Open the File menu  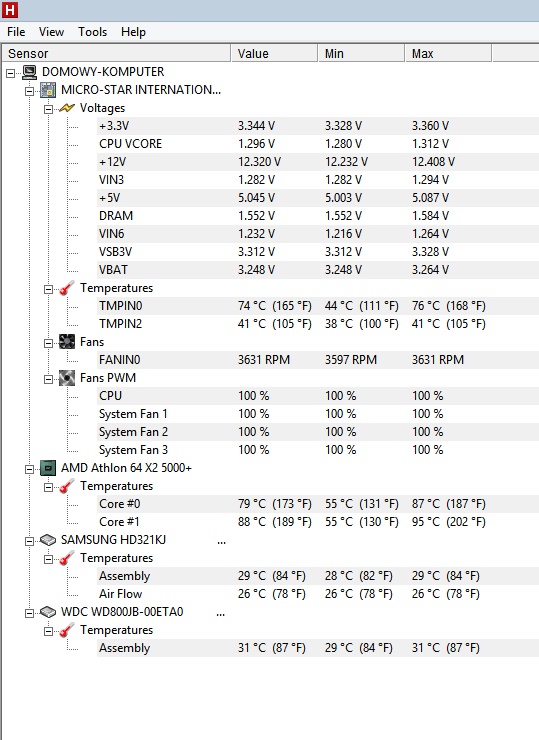[16, 32]
